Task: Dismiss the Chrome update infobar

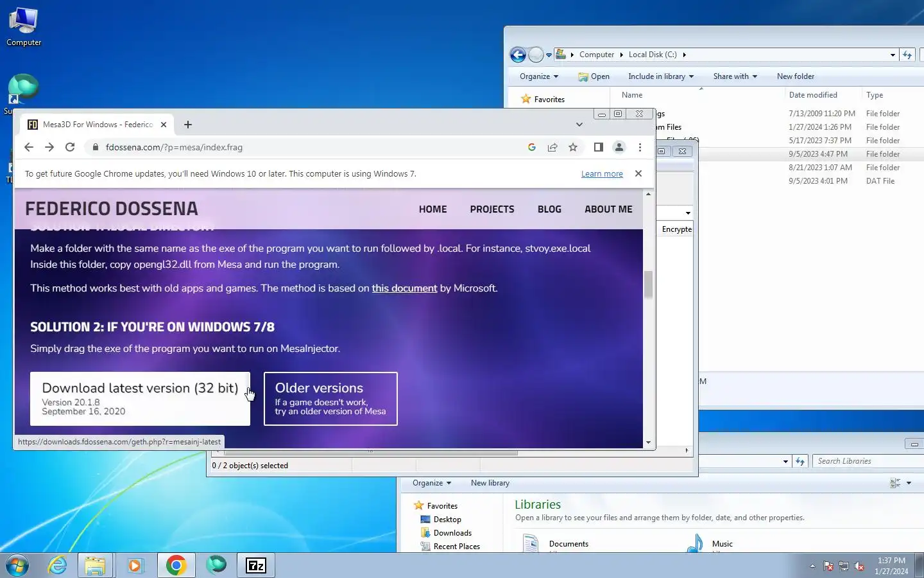Action: [x=638, y=173]
